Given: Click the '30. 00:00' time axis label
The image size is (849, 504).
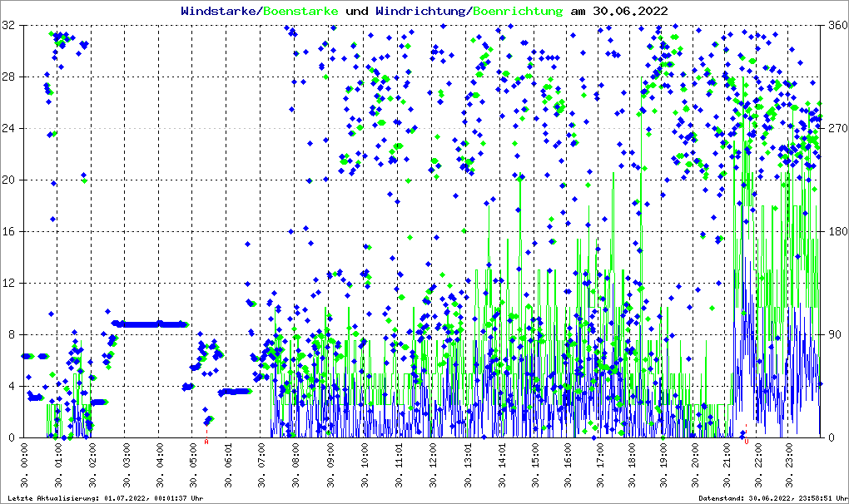Looking at the screenshot, I should pos(24,465).
